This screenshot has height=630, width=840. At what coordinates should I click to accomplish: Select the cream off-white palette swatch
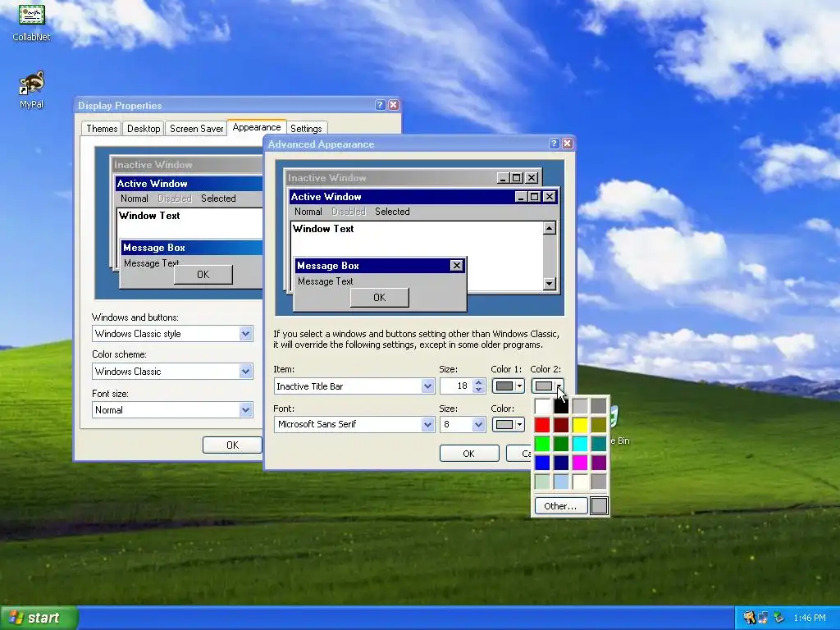pos(580,481)
